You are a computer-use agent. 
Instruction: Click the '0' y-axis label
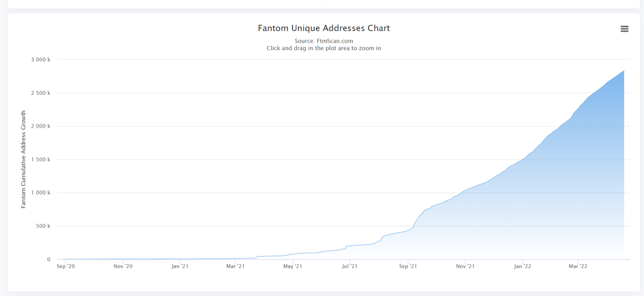[49, 259]
